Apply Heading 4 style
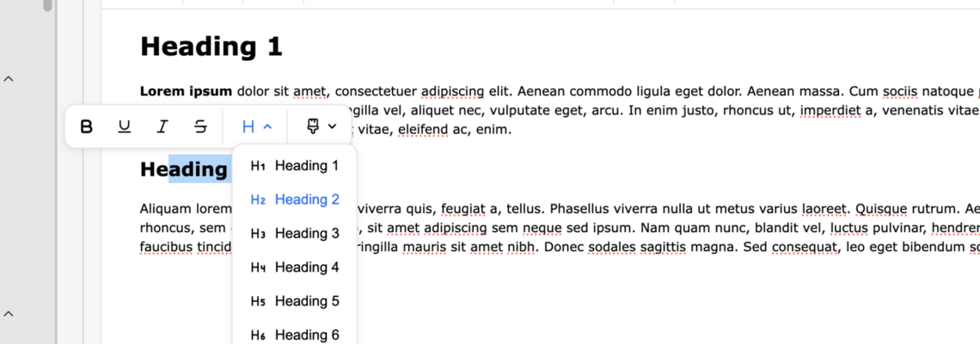The image size is (980, 344). (x=306, y=267)
